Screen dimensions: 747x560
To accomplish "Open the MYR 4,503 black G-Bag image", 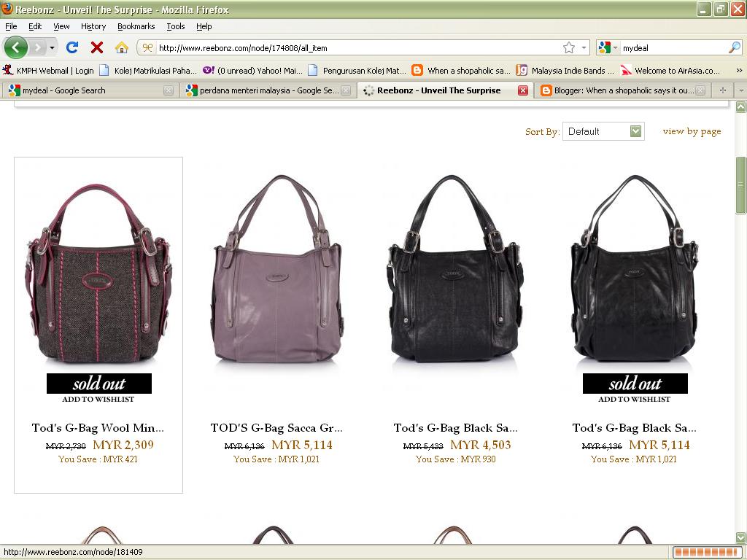I will click(456, 268).
